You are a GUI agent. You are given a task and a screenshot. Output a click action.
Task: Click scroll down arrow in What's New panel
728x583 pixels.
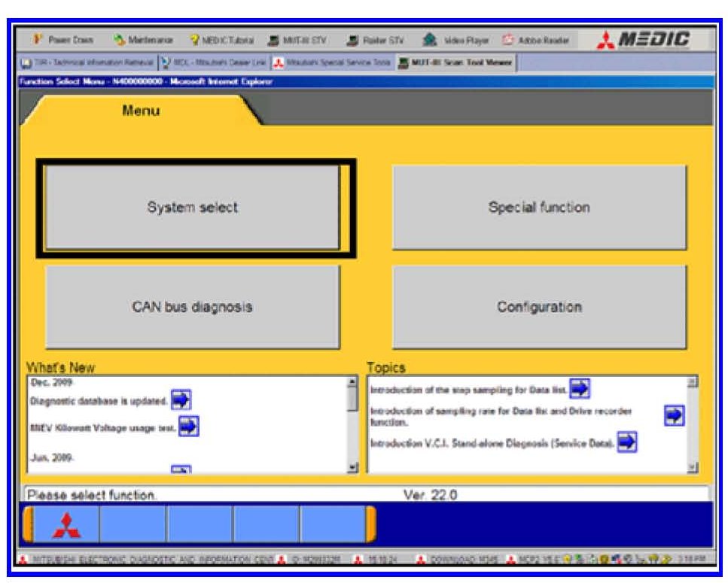click(x=352, y=467)
